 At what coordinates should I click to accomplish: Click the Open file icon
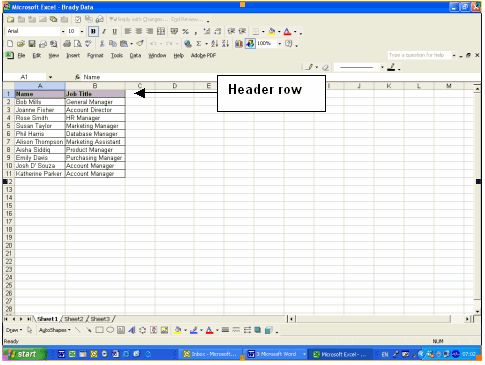click(21, 44)
